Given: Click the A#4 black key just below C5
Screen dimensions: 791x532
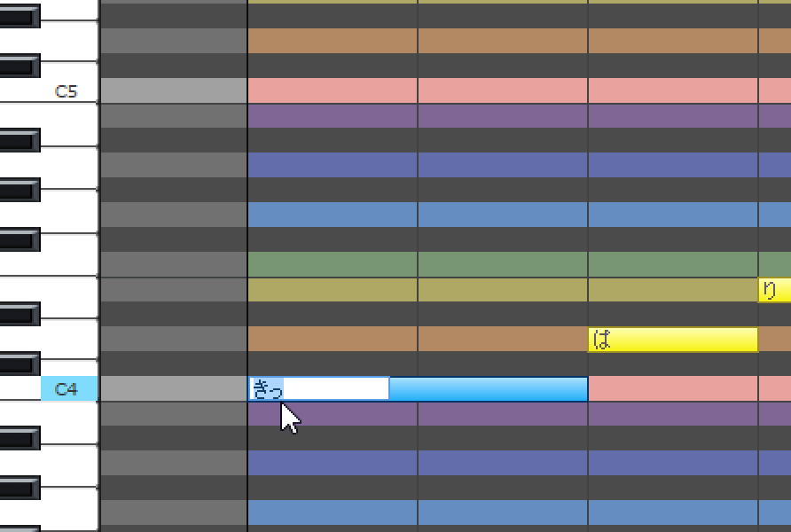Looking at the screenshot, I should [20, 140].
